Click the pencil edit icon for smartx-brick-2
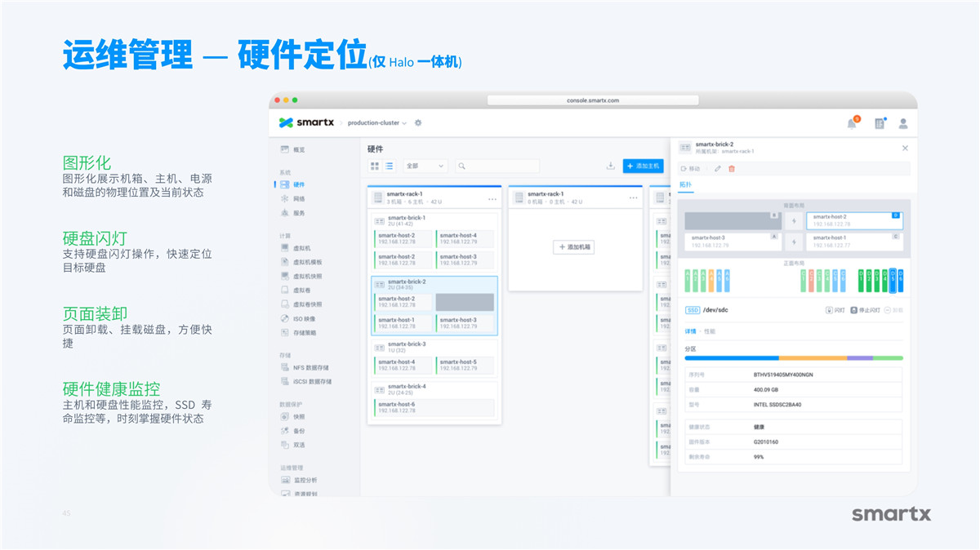 718,169
